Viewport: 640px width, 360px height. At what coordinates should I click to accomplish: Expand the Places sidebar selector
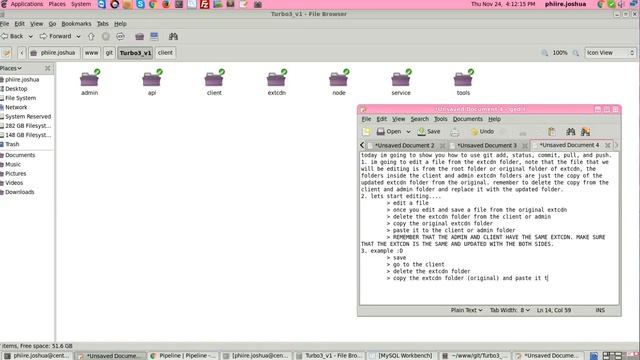click(11, 68)
